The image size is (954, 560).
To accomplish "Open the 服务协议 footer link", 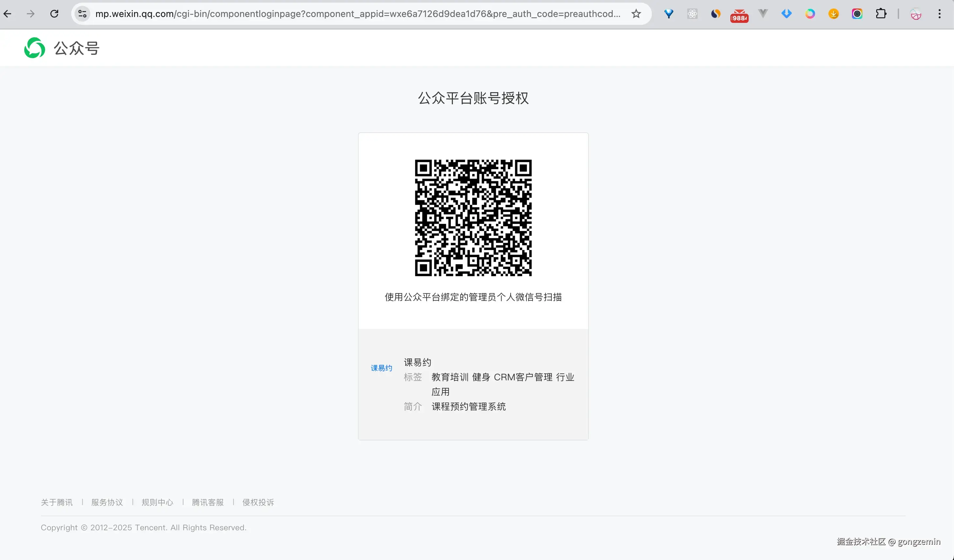I will pyautogui.click(x=107, y=502).
